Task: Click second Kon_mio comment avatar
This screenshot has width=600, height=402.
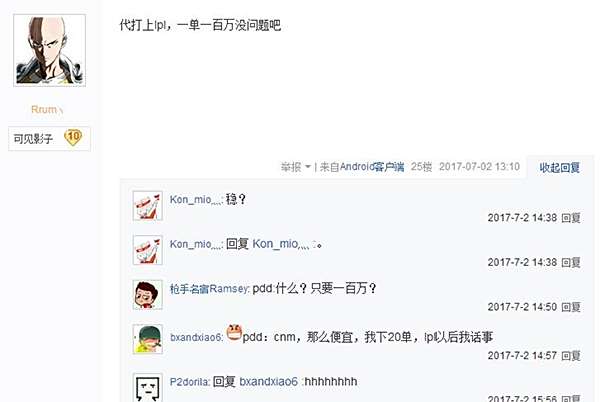Action: point(148,250)
